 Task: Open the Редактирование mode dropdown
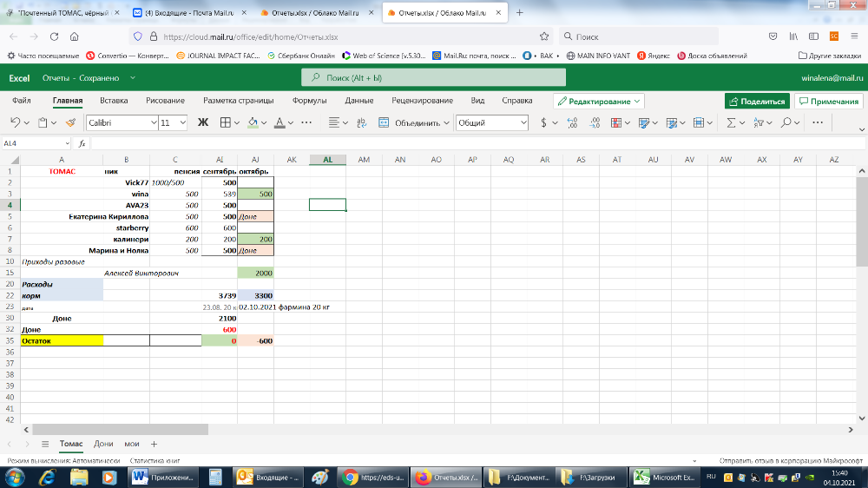pyautogui.click(x=599, y=101)
